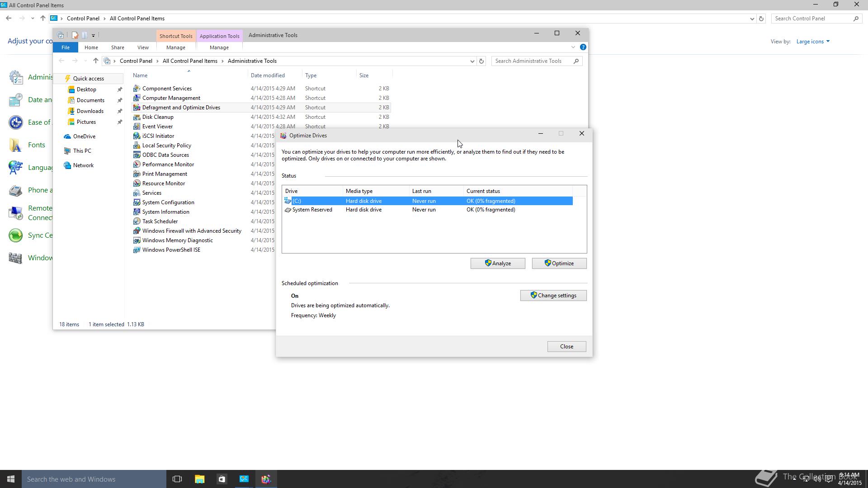Select OneDrive in navigation pane
This screenshot has width=868, height=488.
[x=84, y=136]
